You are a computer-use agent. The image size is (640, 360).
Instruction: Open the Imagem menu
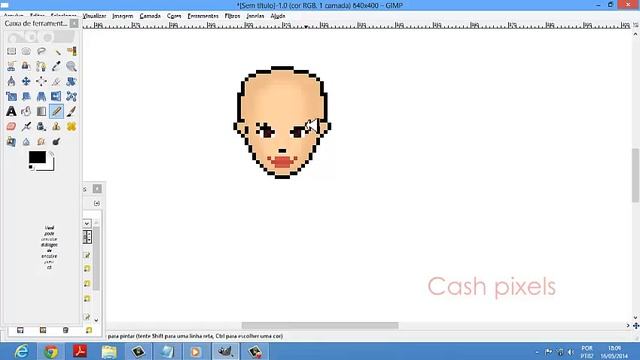(122, 16)
